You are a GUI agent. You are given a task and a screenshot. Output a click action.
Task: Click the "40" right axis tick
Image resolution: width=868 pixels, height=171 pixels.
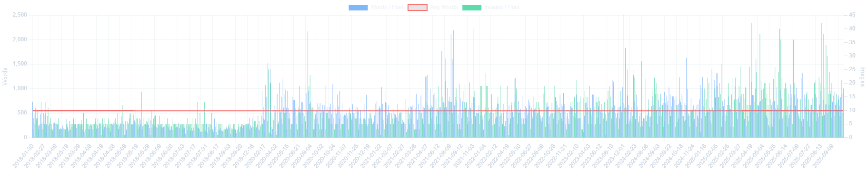pyautogui.click(x=852, y=28)
